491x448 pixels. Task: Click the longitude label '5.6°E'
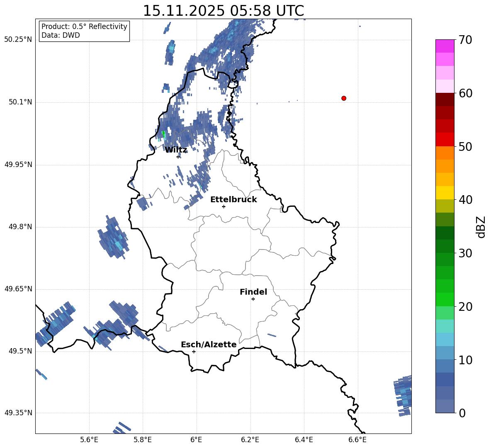(89, 440)
